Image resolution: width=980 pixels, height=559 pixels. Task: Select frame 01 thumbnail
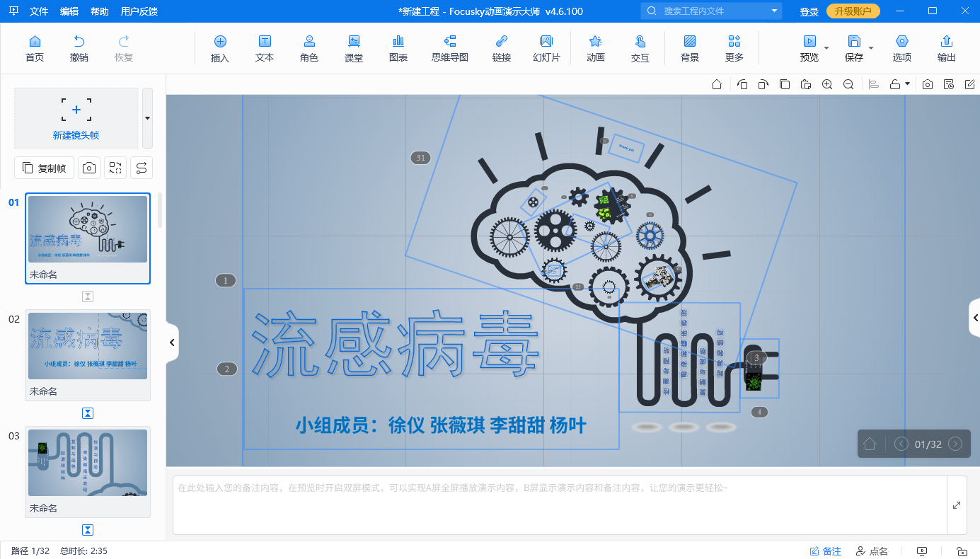click(x=88, y=238)
